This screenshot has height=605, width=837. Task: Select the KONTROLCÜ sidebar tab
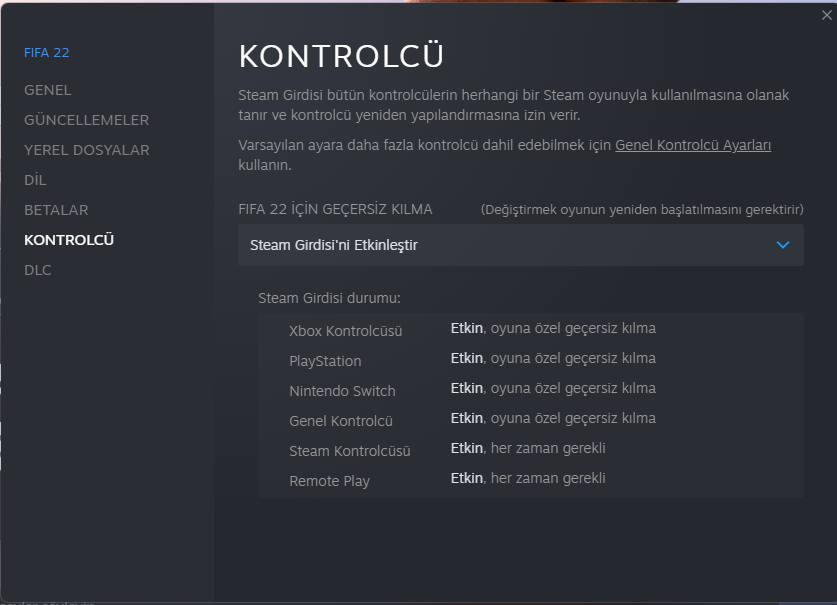(x=69, y=240)
